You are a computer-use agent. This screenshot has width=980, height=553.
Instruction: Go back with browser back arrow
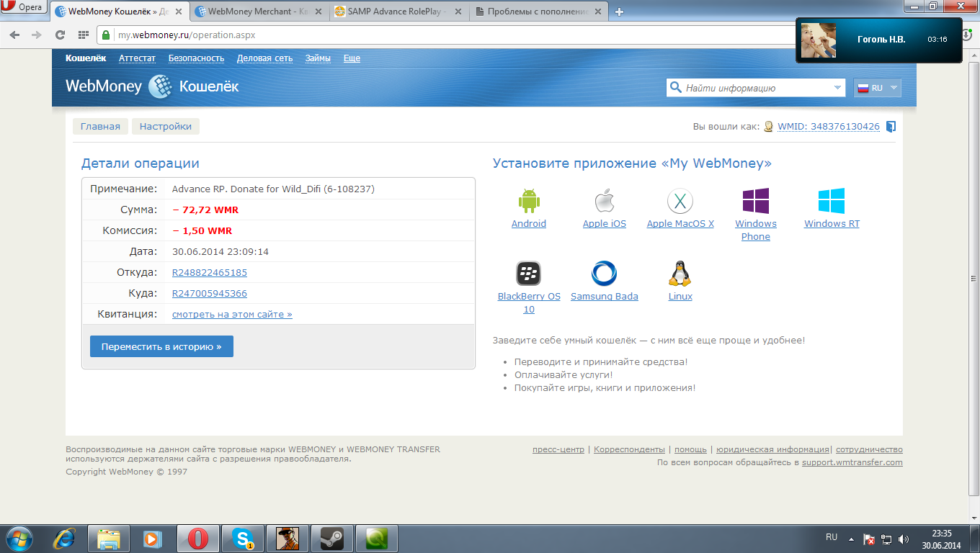click(14, 35)
